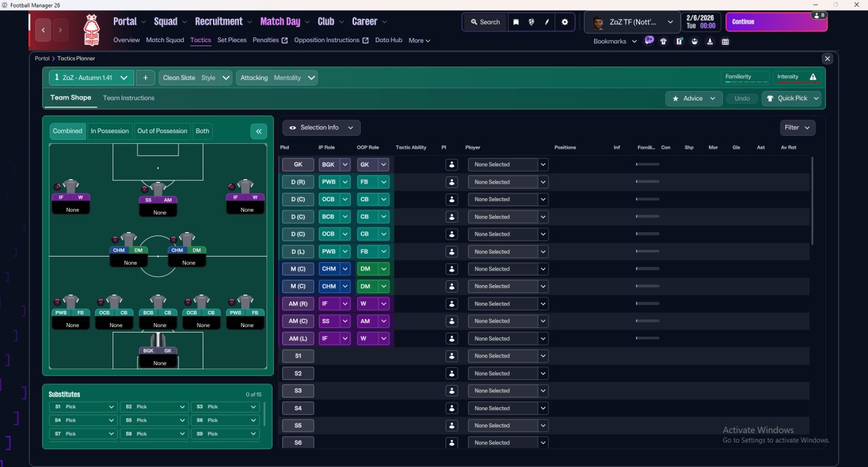Collapse the pitch panel with double-arrow icon
This screenshot has width=868, height=467.
tap(258, 131)
